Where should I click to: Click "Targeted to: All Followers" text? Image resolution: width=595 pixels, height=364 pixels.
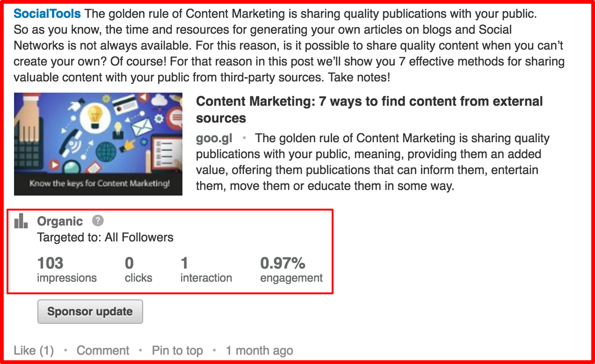click(x=105, y=237)
